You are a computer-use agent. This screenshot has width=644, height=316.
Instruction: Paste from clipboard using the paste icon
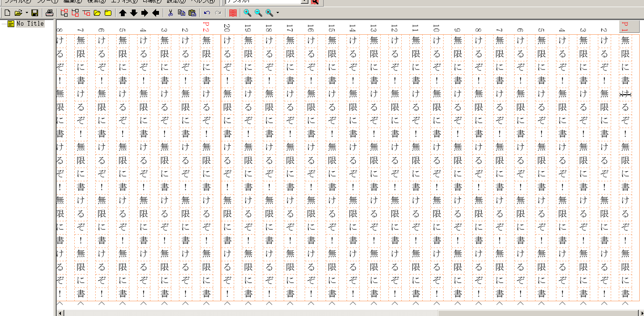[x=192, y=13]
